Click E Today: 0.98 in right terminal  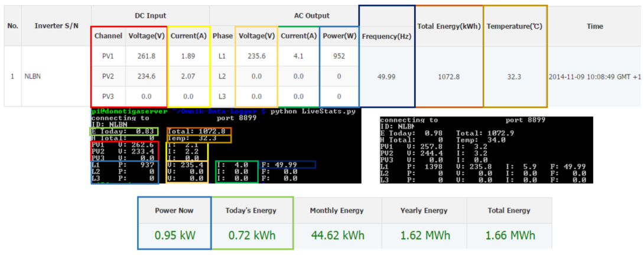[x=411, y=133]
